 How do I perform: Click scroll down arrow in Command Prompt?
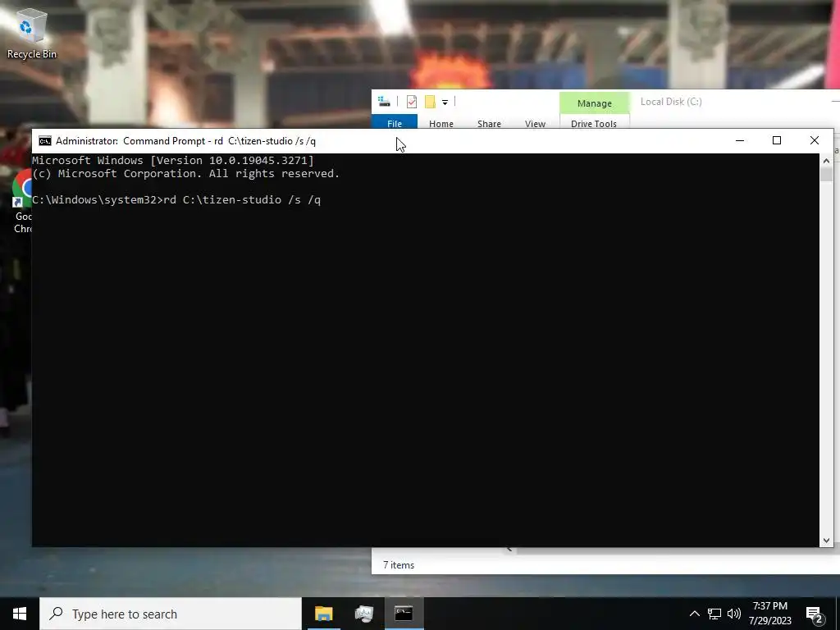coord(826,541)
